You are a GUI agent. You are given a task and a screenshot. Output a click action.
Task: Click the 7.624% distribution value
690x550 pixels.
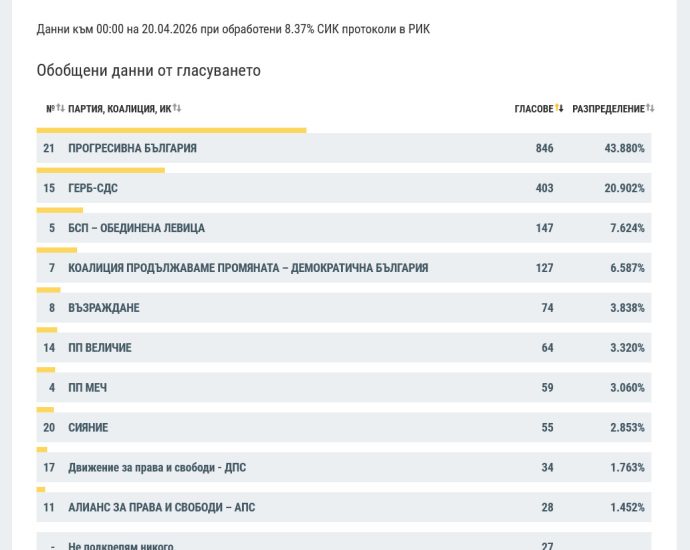(x=627, y=228)
